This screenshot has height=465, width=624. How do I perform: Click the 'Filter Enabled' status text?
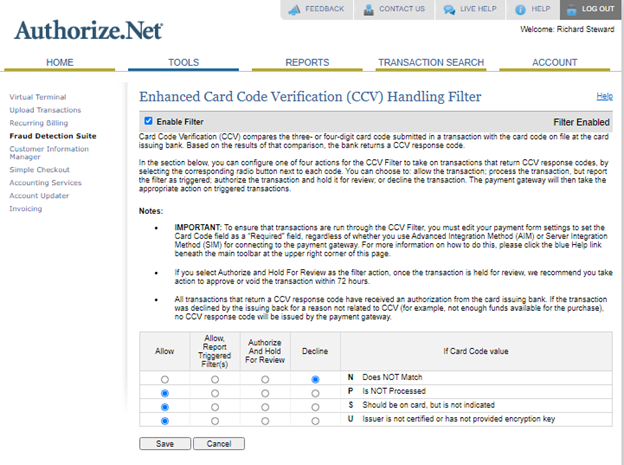click(581, 122)
